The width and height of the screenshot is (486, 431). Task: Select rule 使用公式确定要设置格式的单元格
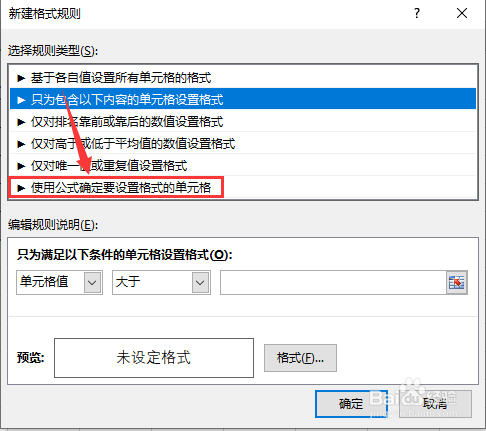243,188
